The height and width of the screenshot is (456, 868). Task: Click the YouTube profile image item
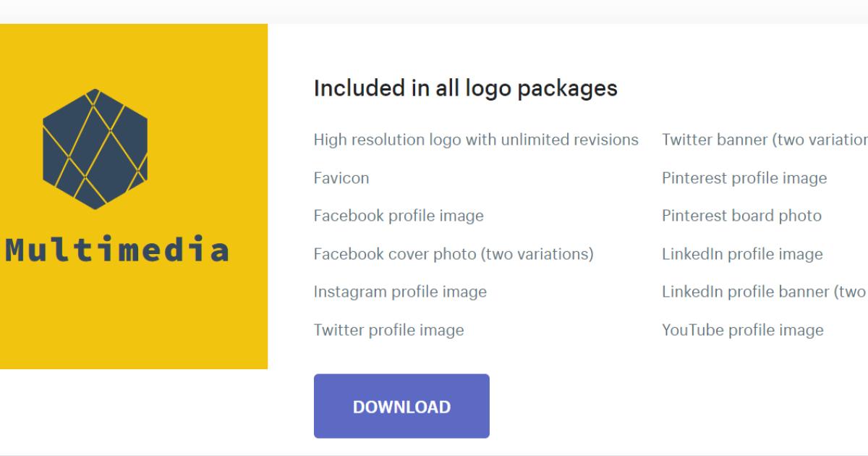743,330
